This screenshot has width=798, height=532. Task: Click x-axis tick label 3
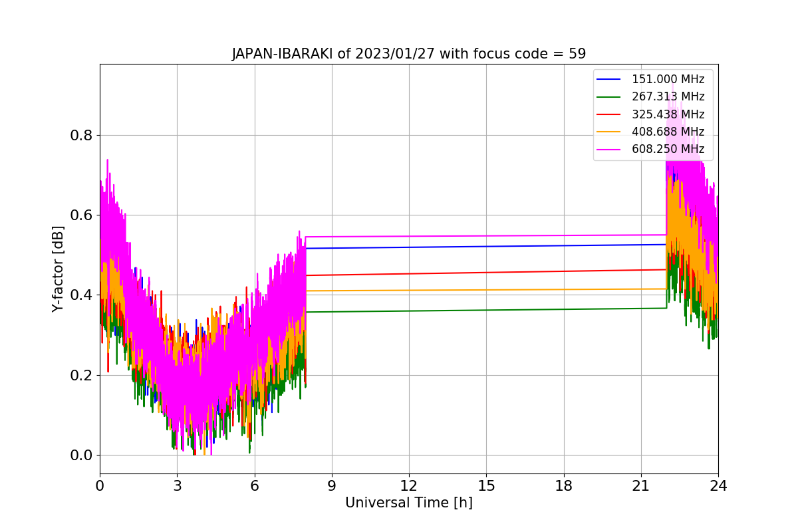(177, 485)
